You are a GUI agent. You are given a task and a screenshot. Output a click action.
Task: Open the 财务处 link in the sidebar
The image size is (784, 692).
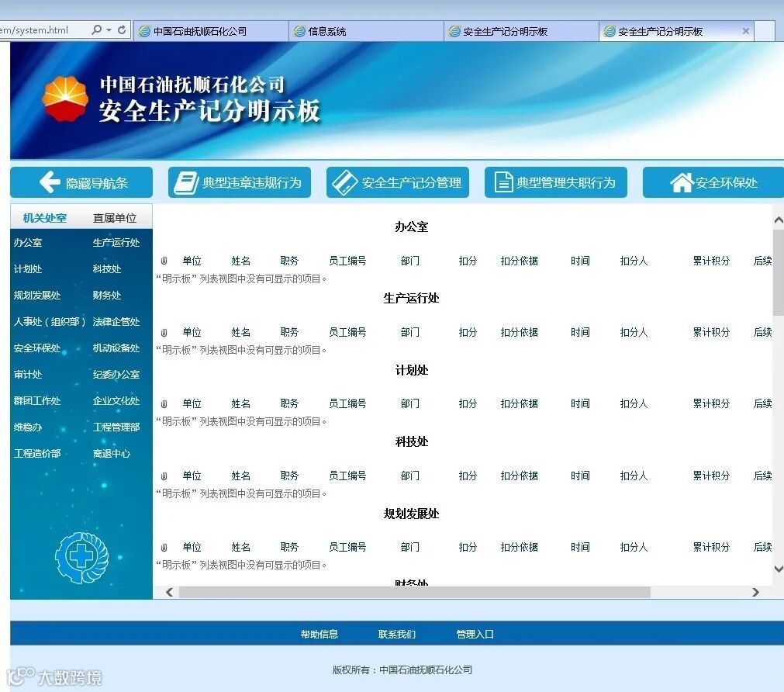pyautogui.click(x=107, y=296)
